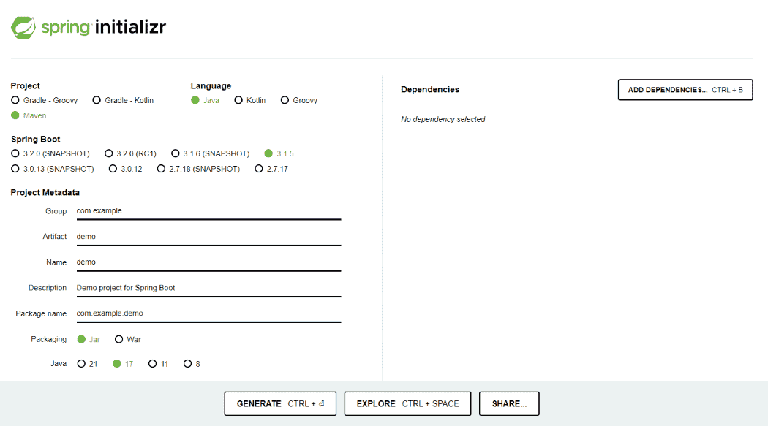
Task: Choose Java as language
Action: click(x=205, y=100)
